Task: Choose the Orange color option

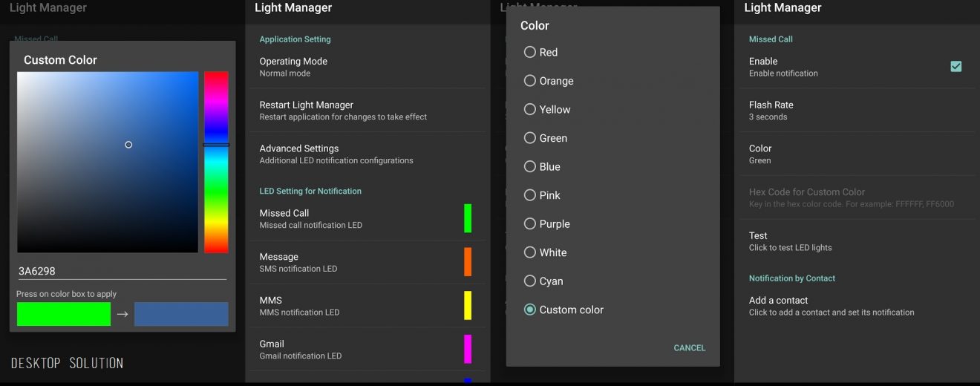Action: (x=530, y=81)
